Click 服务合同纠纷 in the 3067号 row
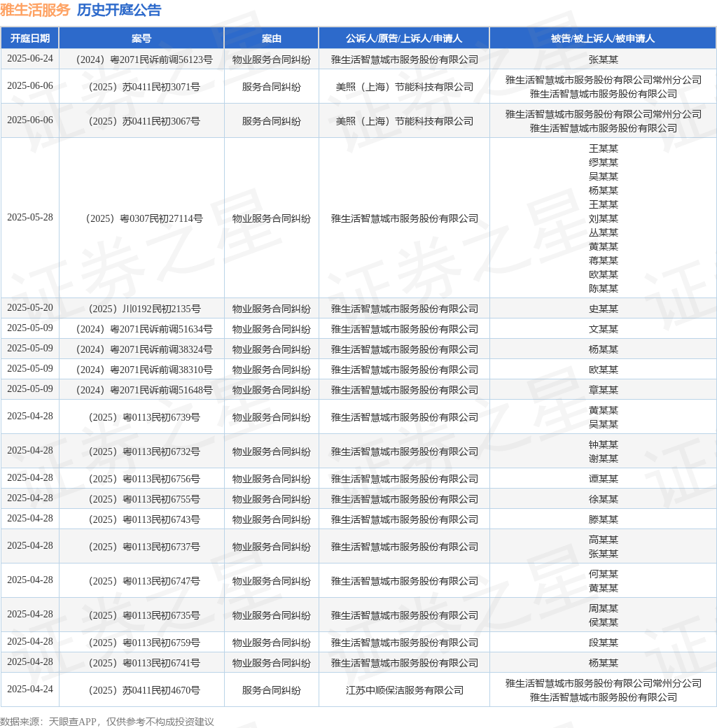The height and width of the screenshot is (728, 717). pos(271,121)
